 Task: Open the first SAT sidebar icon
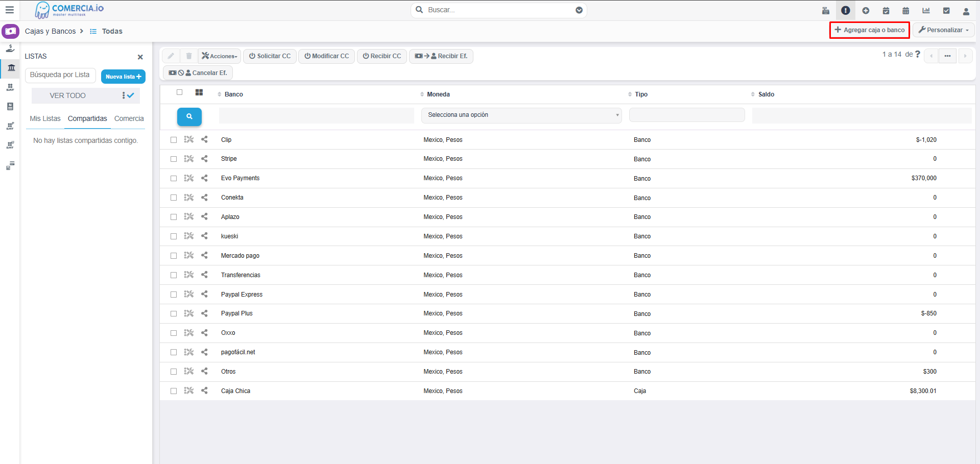coord(10,87)
